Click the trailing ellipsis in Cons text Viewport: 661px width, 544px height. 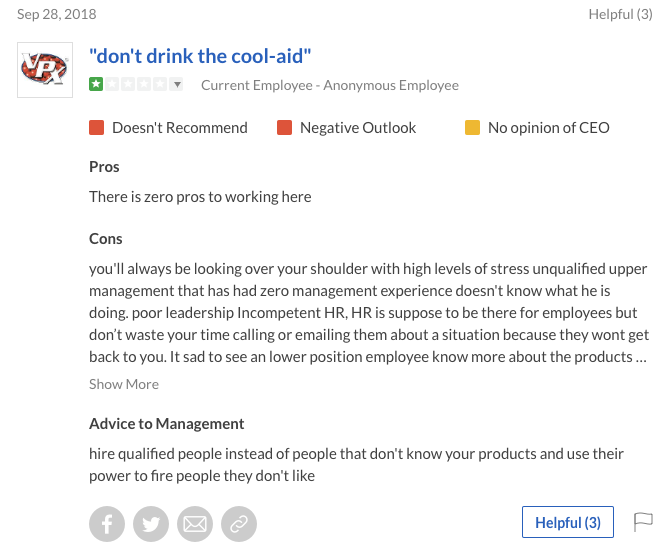641,358
